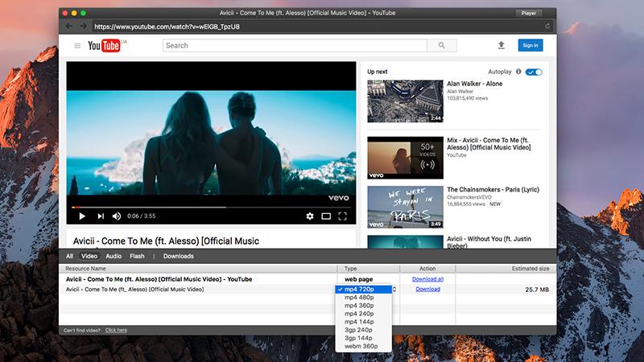Switch to the Video filter tab
This screenshot has width=644, height=362.
click(x=89, y=256)
